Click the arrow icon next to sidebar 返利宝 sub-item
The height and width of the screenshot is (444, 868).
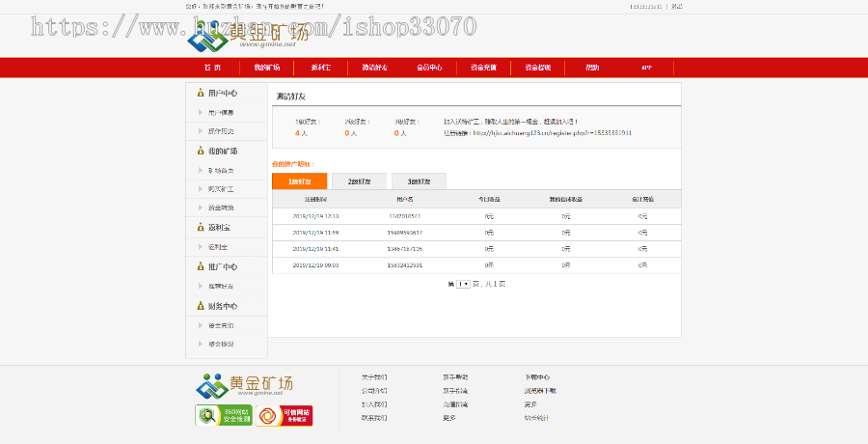201,247
